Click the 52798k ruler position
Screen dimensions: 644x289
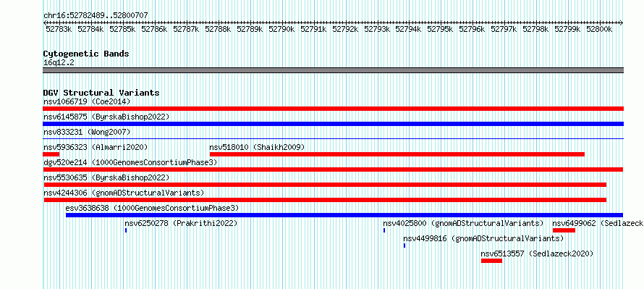pyautogui.click(x=536, y=29)
